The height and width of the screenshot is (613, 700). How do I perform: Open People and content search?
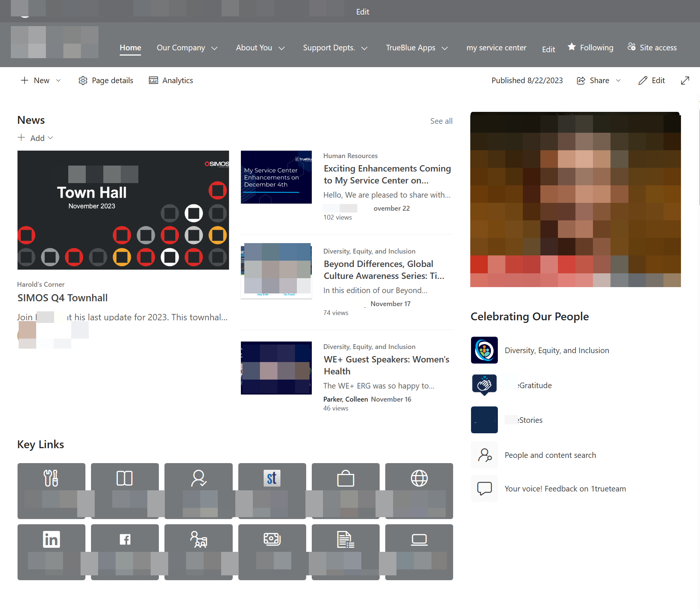pyautogui.click(x=550, y=455)
